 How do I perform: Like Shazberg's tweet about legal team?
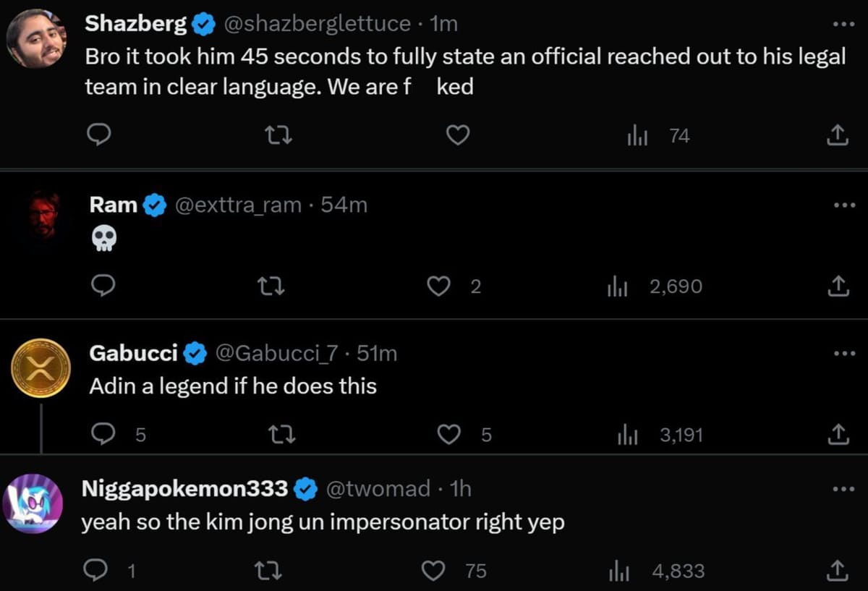point(457,135)
